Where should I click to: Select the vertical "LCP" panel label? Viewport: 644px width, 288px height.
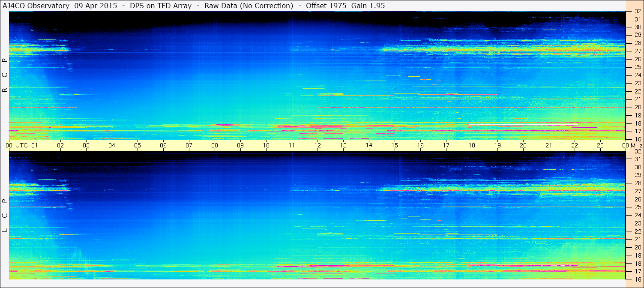point(5,215)
